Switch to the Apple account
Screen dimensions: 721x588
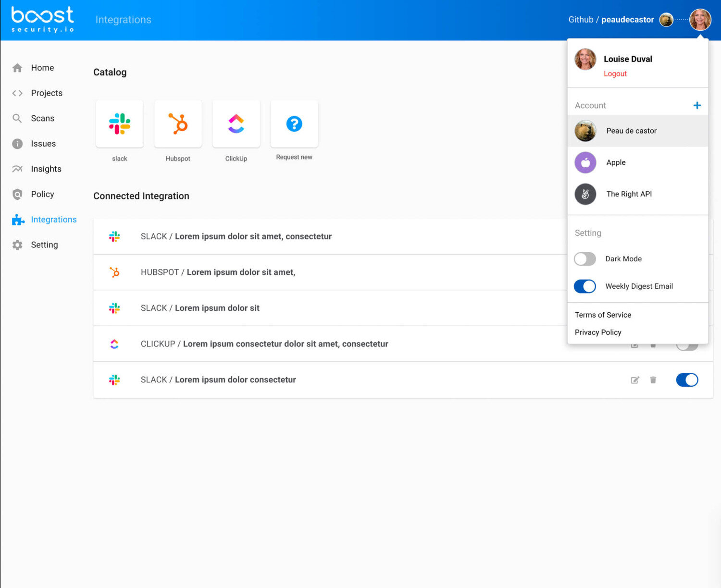click(x=616, y=162)
